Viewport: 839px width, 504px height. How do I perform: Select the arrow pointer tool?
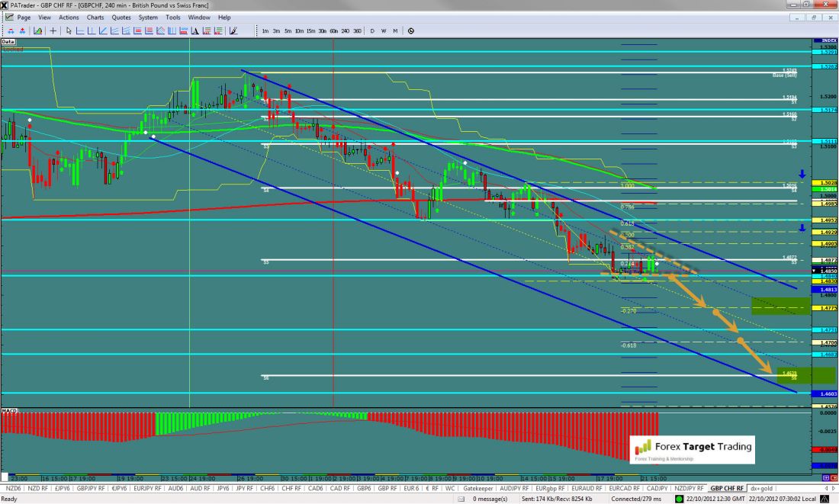coord(69,31)
